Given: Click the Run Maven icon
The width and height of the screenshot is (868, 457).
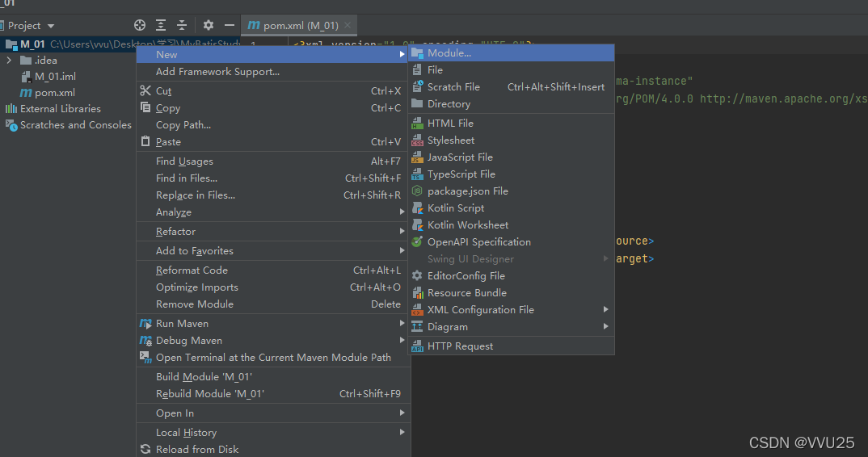Looking at the screenshot, I should pyautogui.click(x=145, y=324).
